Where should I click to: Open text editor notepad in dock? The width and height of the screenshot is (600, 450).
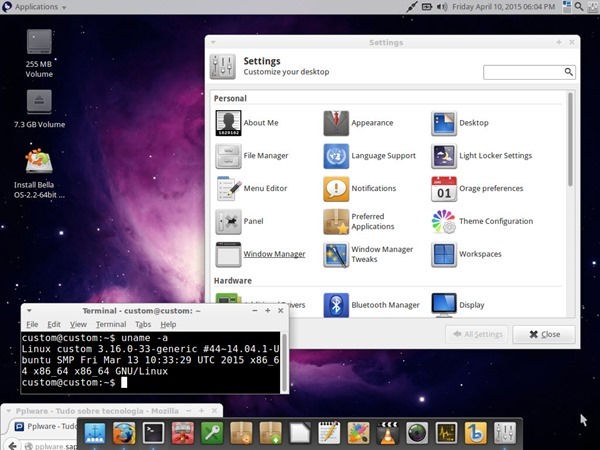click(329, 433)
